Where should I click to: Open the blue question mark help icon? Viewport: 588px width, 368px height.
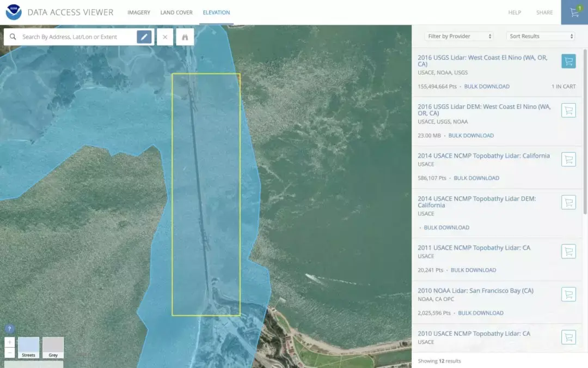click(x=9, y=328)
